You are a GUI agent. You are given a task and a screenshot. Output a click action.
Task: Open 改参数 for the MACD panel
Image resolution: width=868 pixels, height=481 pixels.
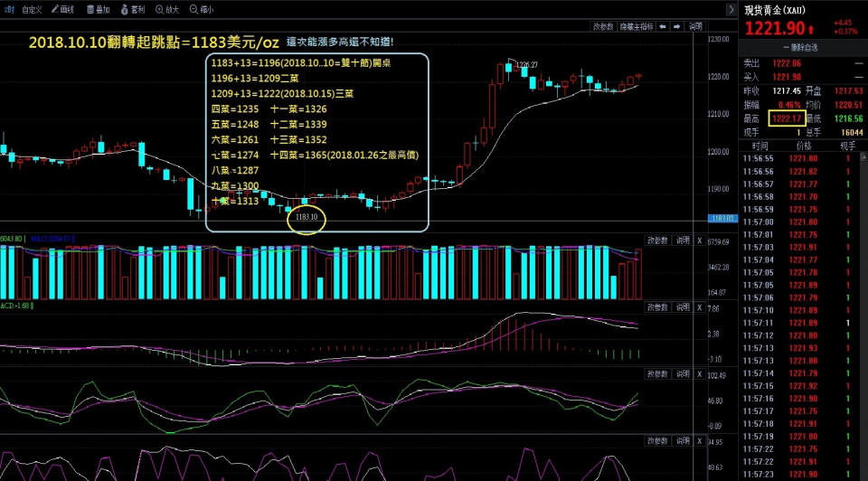pos(657,307)
